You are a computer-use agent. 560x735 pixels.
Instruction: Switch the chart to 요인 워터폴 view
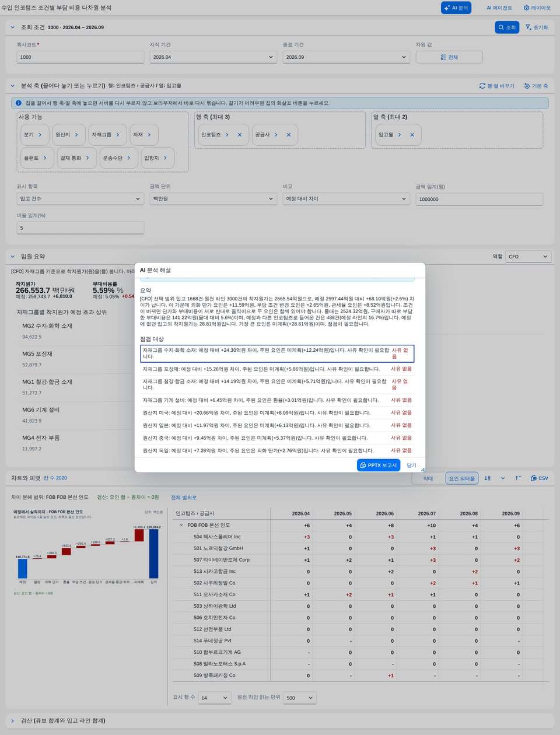[x=462, y=478]
